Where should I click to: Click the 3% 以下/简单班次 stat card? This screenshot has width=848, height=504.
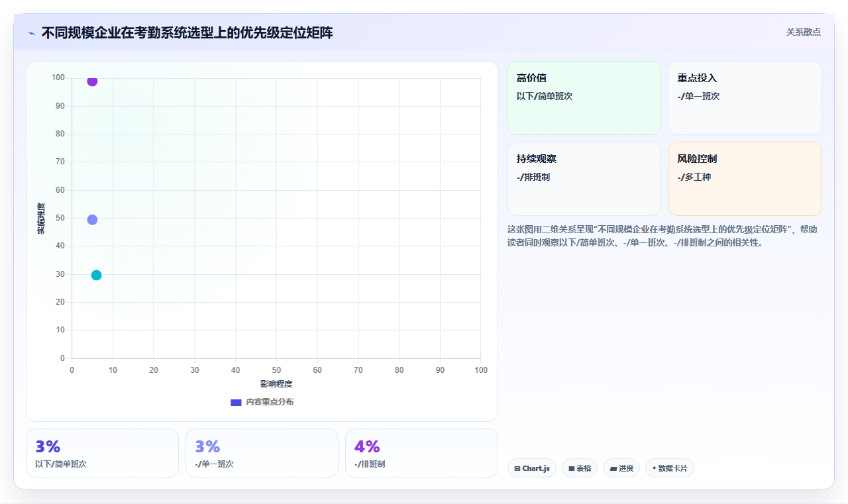[x=102, y=453]
